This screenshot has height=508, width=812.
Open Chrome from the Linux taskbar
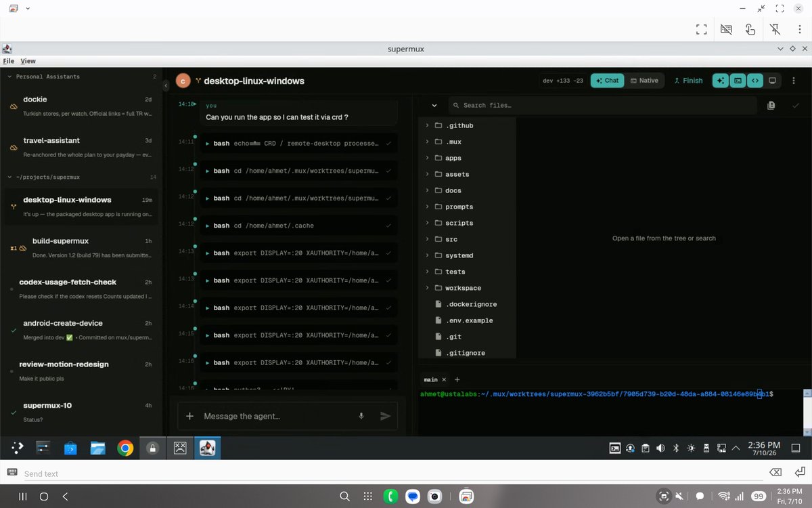[125, 448]
